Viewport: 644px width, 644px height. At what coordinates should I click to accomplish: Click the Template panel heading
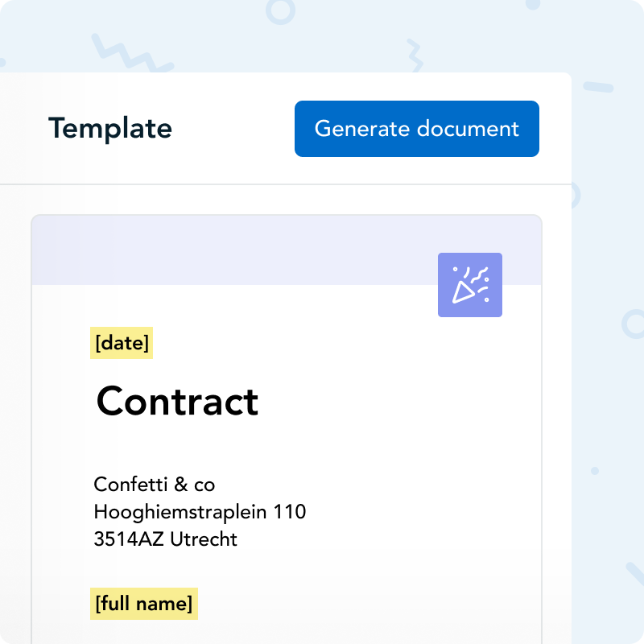click(110, 129)
